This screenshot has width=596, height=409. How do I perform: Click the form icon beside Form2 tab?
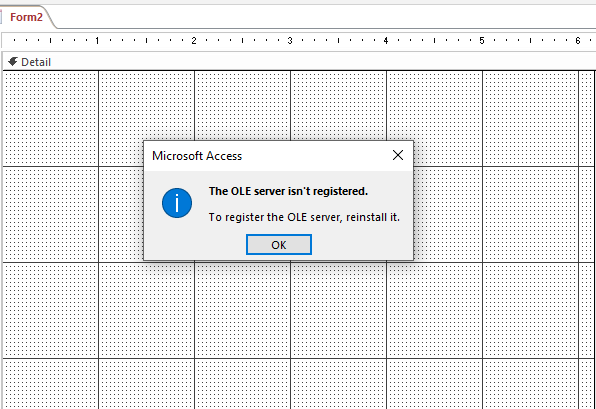[1, 17]
